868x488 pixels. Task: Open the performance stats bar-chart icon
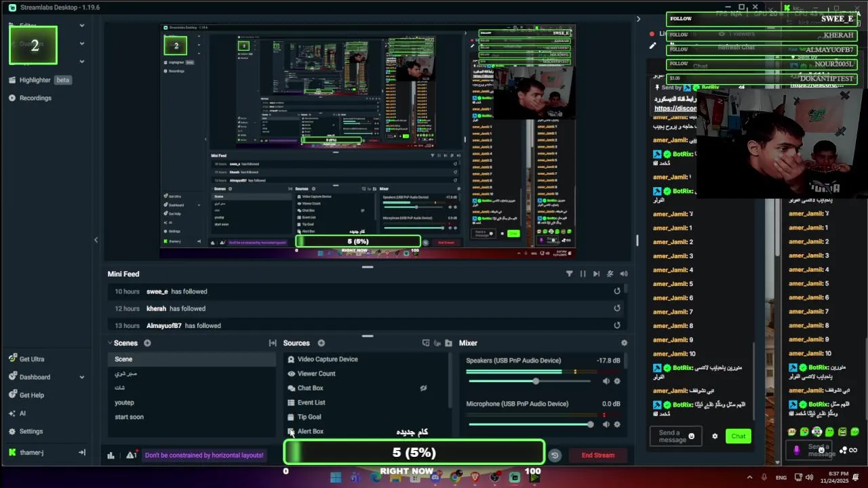click(111, 455)
